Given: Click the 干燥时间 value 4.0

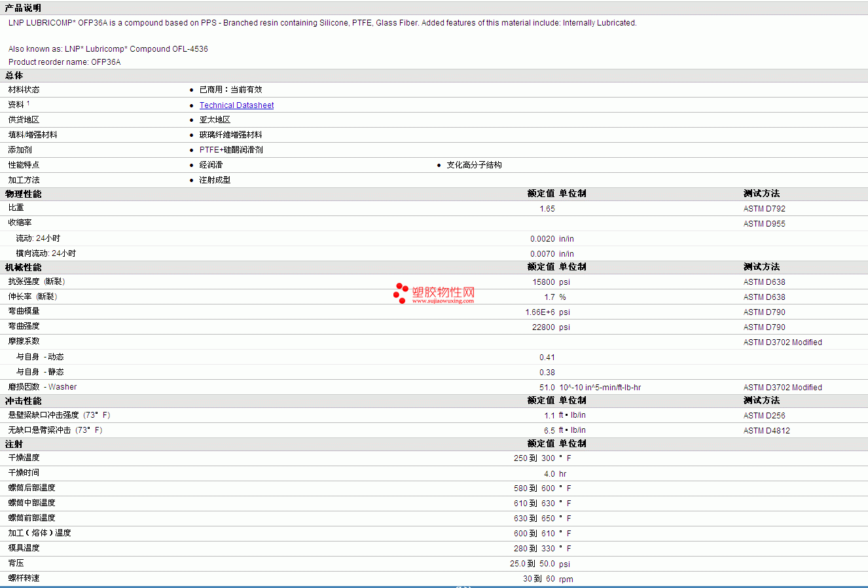Looking at the screenshot, I should coord(549,474).
